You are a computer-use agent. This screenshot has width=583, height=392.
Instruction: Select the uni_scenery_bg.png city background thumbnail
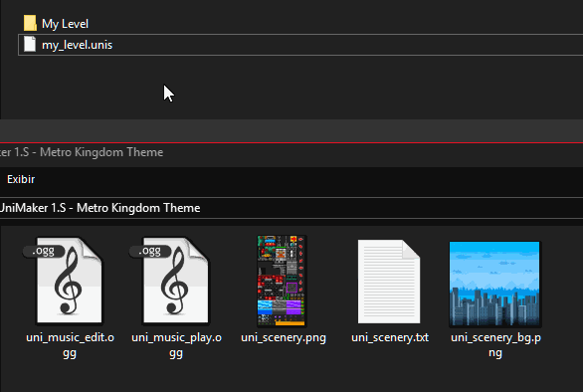click(494, 285)
